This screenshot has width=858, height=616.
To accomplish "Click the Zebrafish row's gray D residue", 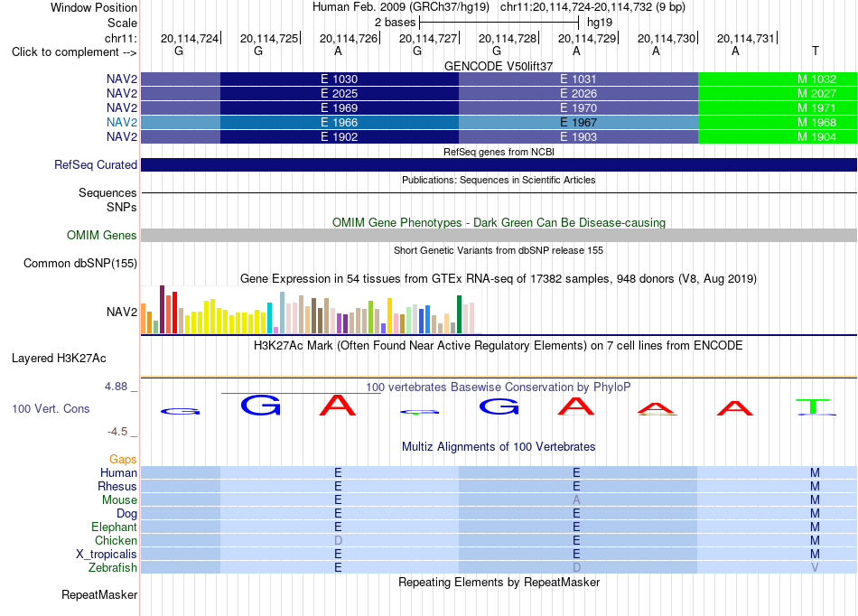I will pos(576,567).
